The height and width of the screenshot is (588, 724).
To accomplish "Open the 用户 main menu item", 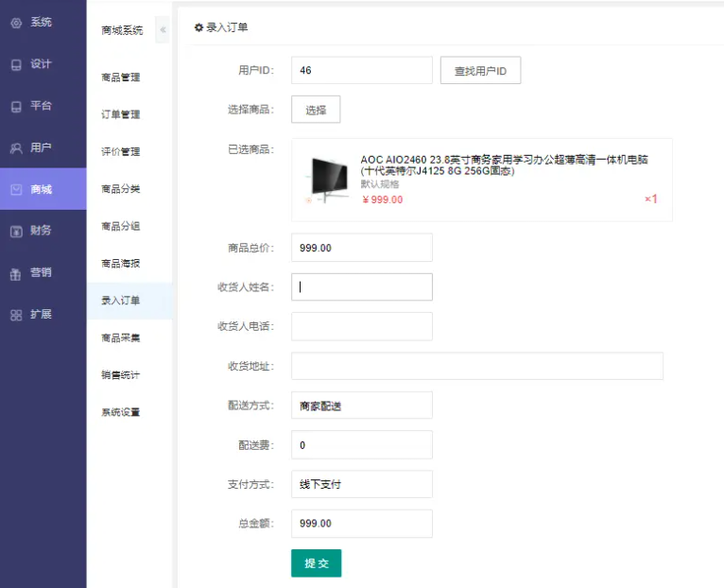I will point(43,147).
